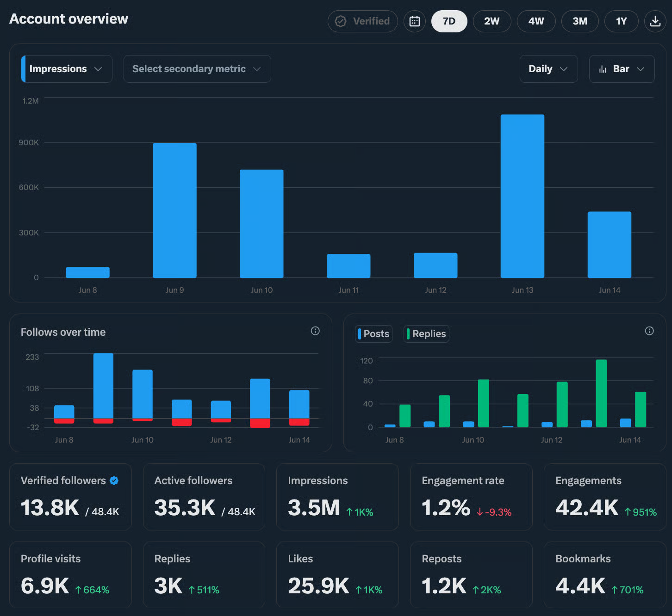The height and width of the screenshot is (616, 672).
Task: Open the Impressions primary metric dropdown
Action: click(67, 69)
